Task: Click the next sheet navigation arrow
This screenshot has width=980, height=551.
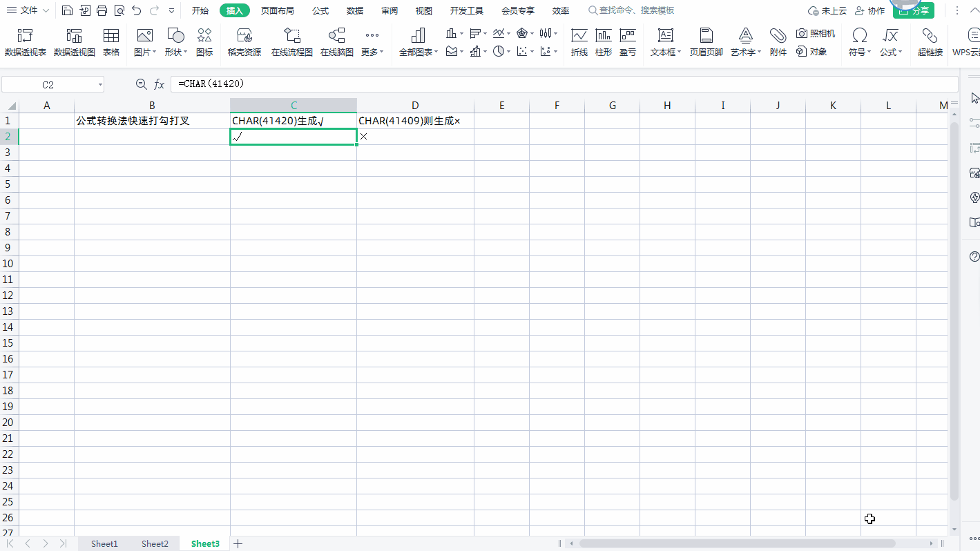Action: [46, 543]
